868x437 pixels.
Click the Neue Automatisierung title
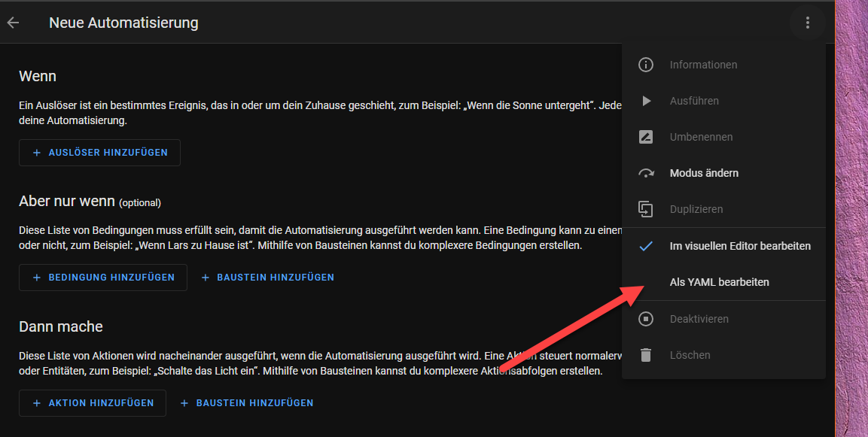pyautogui.click(x=123, y=23)
